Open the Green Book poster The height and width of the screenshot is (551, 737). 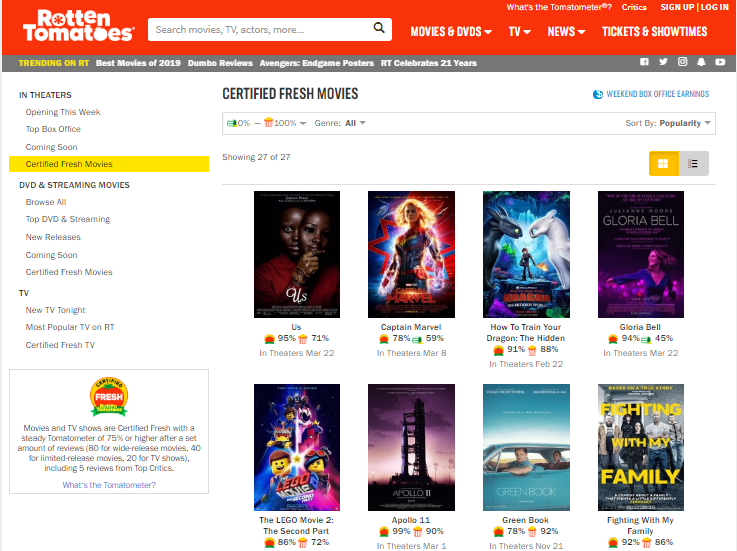pyautogui.click(x=526, y=448)
